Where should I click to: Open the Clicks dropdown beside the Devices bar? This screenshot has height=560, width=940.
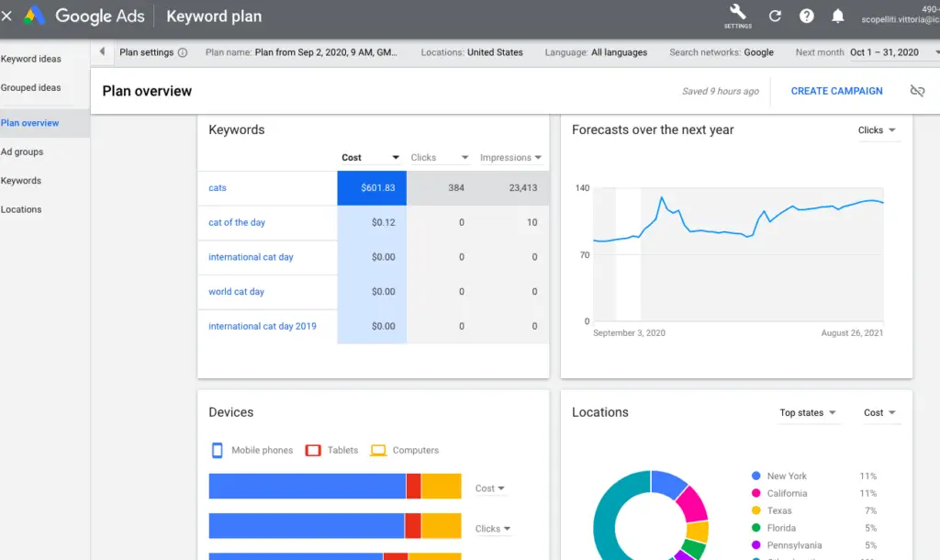point(493,529)
